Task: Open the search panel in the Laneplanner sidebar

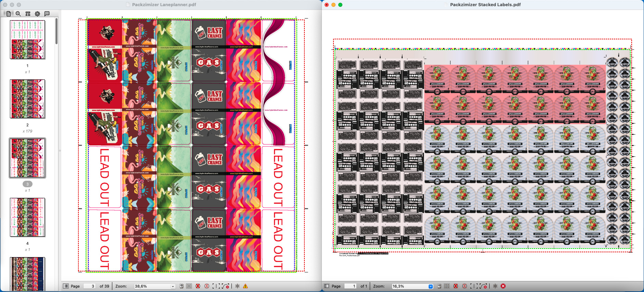Action: click(18, 14)
